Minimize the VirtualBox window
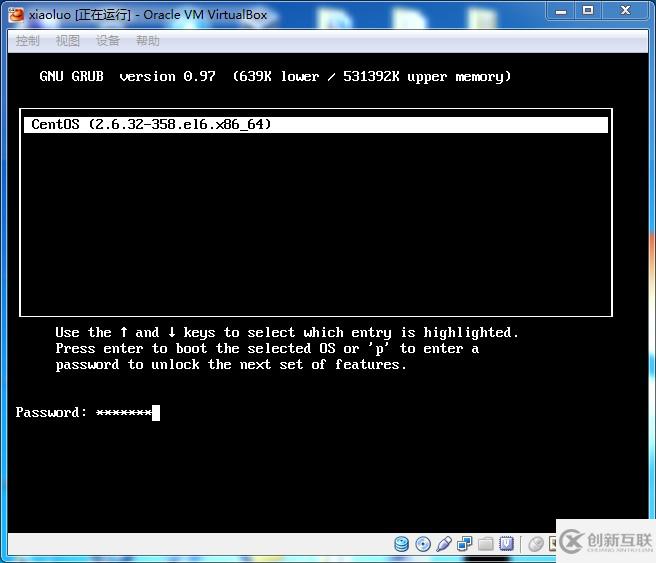The height and width of the screenshot is (563, 656). click(x=561, y=11)
